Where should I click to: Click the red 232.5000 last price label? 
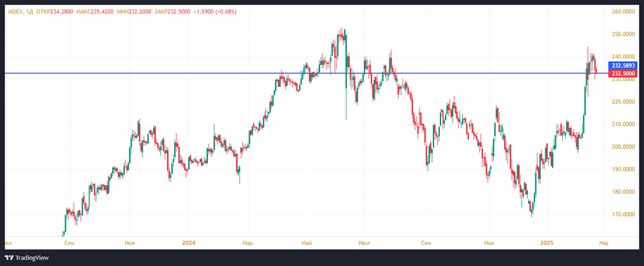click(x=623, y=75)
